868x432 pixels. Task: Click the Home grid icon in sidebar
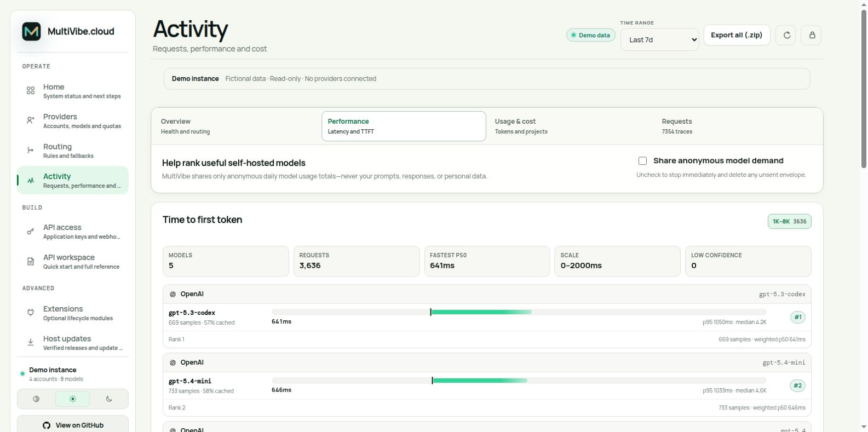coord(31,90)
